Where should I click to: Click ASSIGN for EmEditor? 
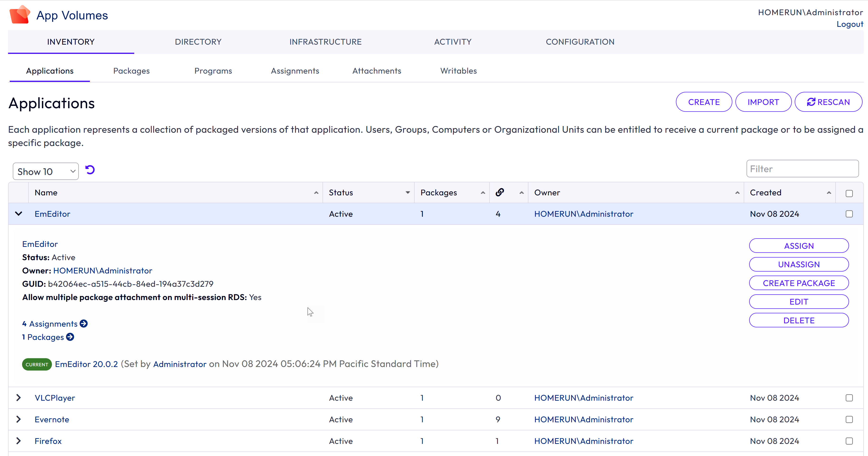click(799, 245)
